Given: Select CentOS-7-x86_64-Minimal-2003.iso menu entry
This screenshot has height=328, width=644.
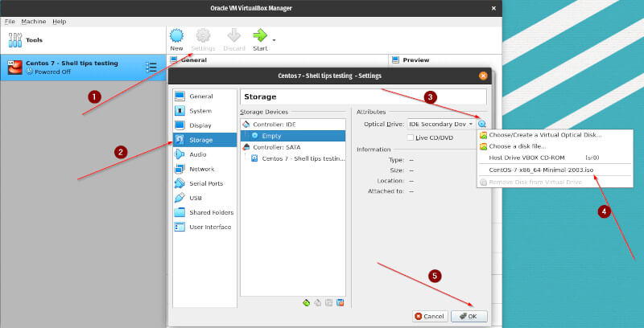Looking at the screenshot, I should 555,170.
